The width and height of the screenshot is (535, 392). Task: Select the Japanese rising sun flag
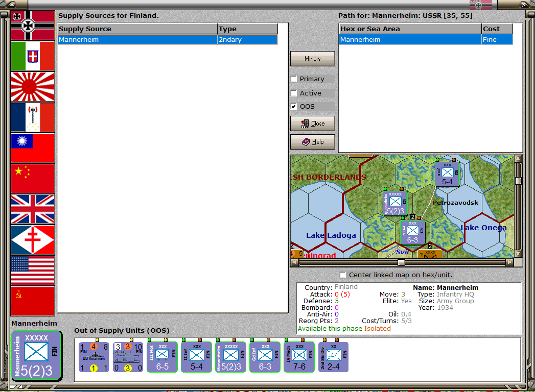tap(33, 87)
